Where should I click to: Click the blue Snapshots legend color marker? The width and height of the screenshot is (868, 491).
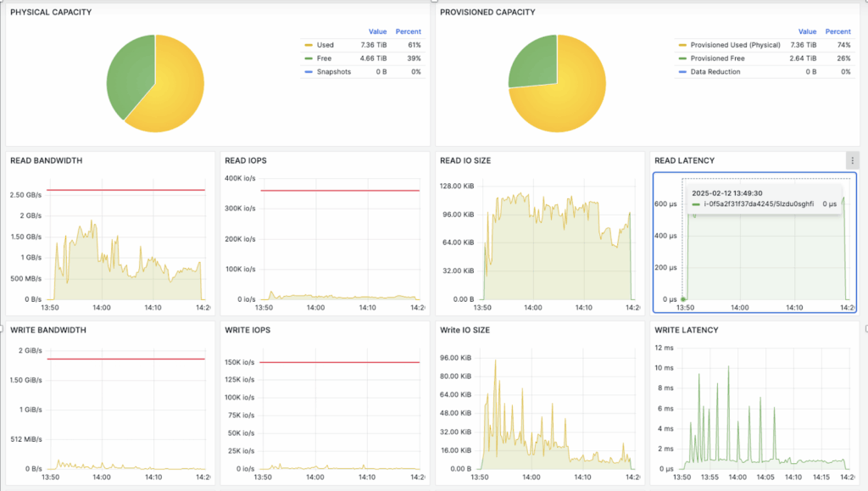[309, 72]
